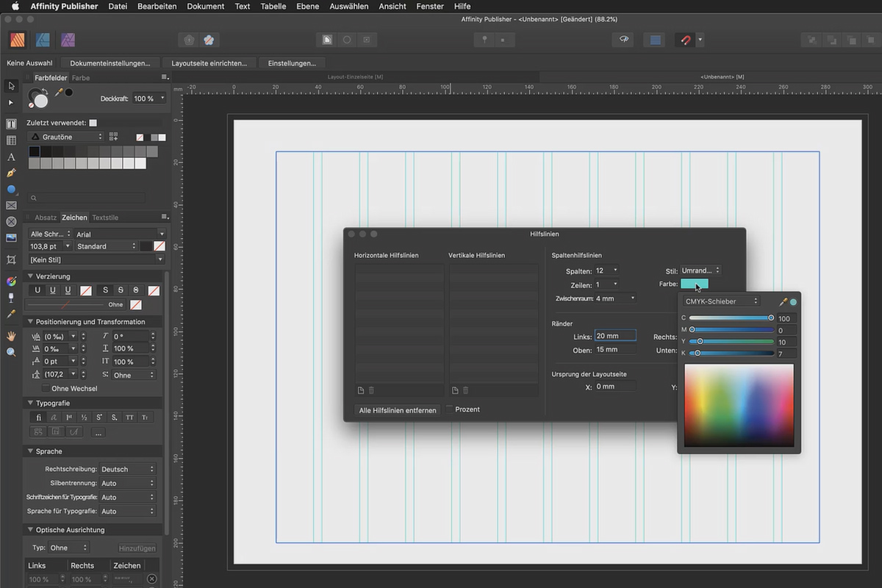This screenshot has height=588, width=882.
Task: Open the Stil dropdown showing Umrand…
Action: coord(700,270)
